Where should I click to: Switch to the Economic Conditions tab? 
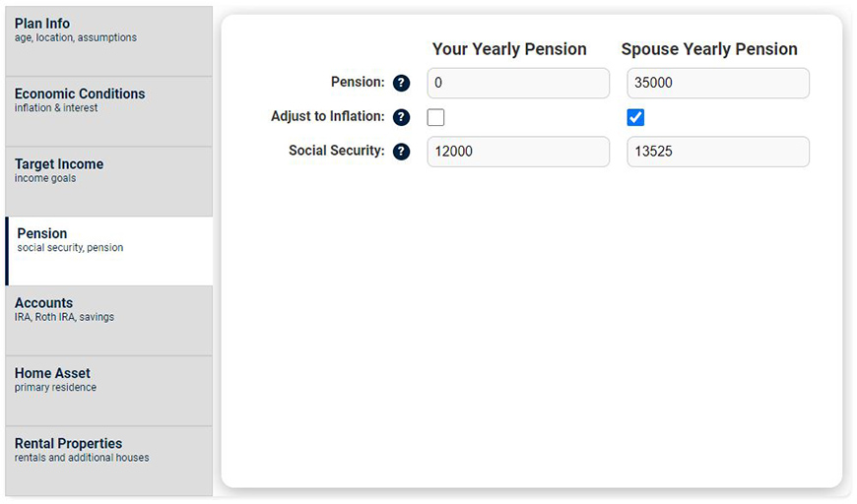point(108,111)
